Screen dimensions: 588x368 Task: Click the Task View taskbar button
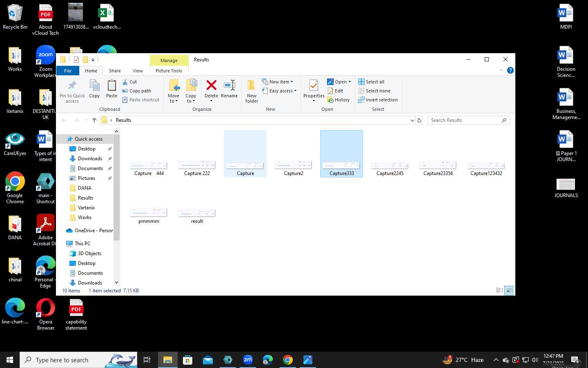point(147,360)
